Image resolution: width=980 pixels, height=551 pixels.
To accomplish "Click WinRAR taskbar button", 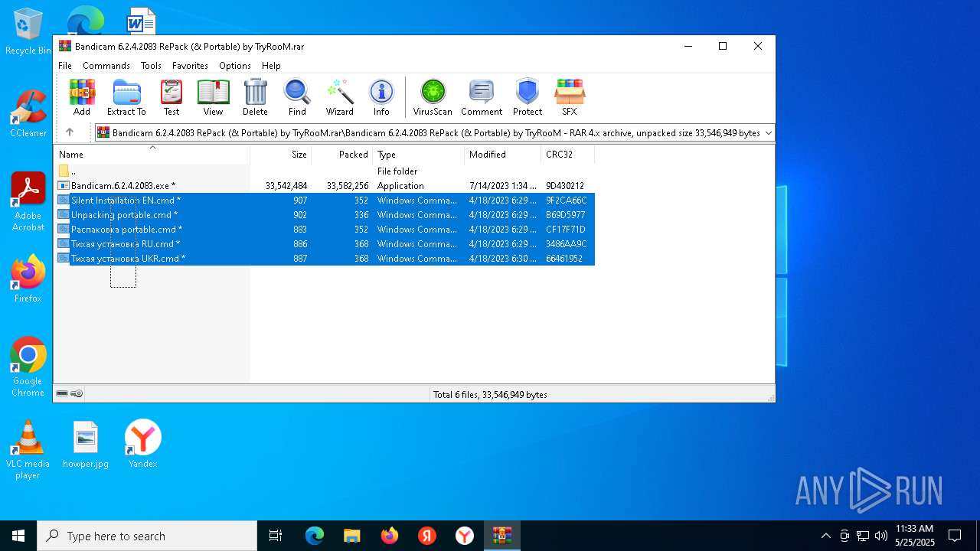I will click(502, 536).
